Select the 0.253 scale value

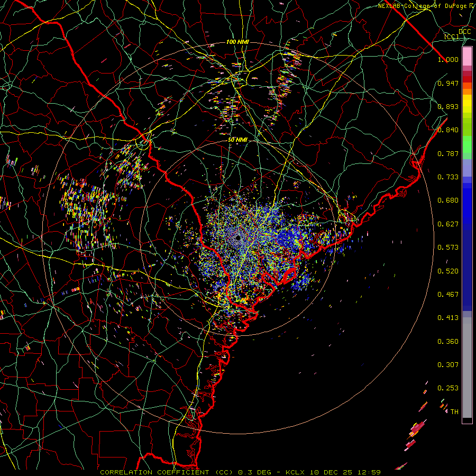448,388
